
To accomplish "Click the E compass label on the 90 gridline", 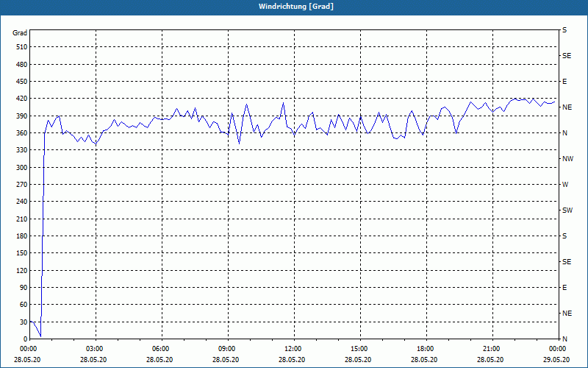I will coord(564,288).
